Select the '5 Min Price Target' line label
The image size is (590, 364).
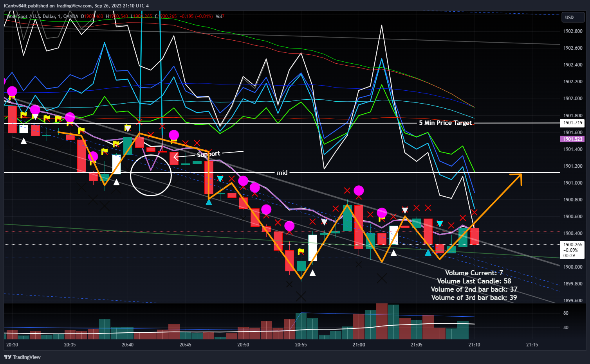pyautogui.click(x=445, y=123)
